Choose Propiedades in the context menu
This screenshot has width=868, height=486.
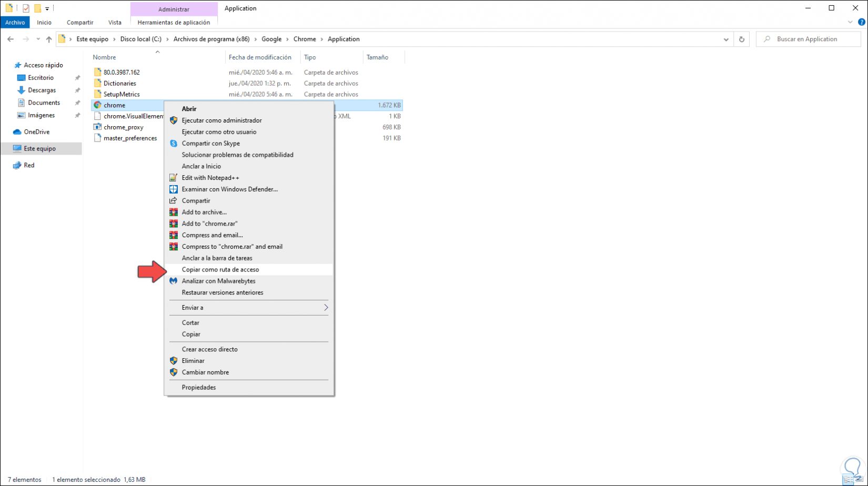(x=249, y=388)
